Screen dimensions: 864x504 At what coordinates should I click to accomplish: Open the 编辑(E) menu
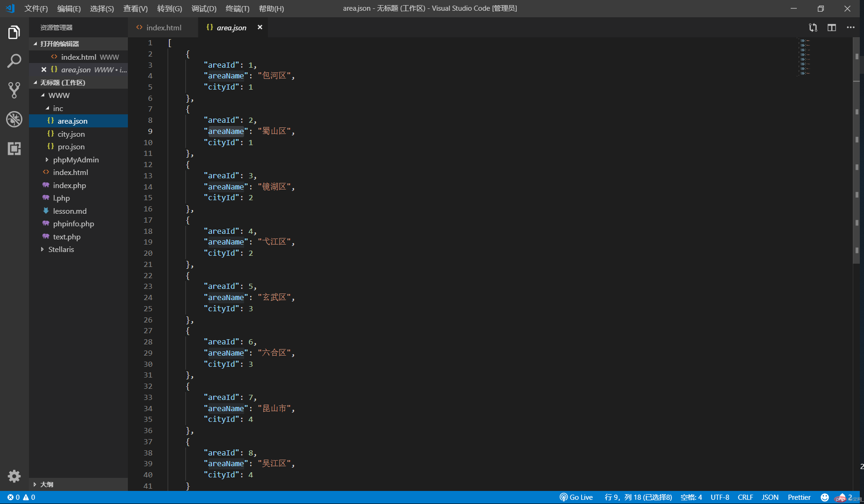pos(69,8)
